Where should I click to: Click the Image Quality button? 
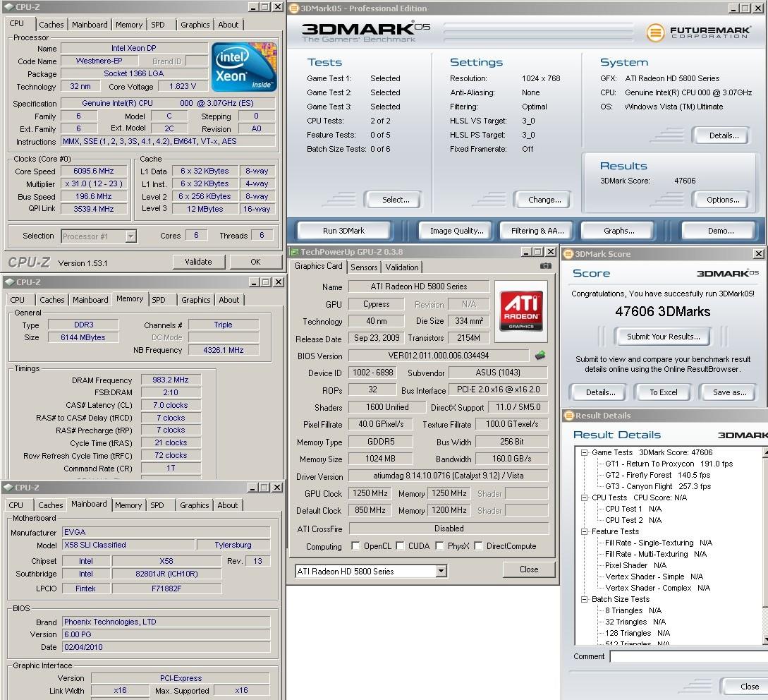tap(456, 231)
